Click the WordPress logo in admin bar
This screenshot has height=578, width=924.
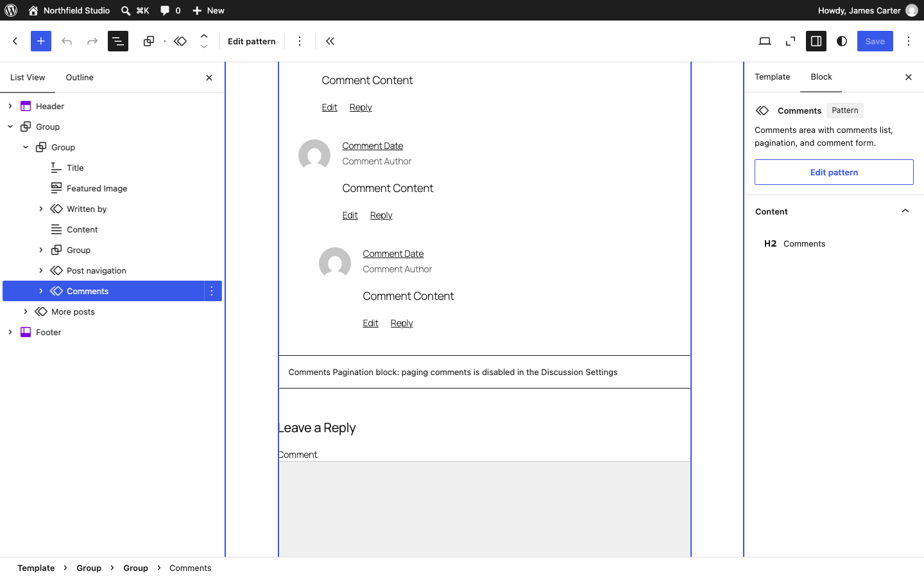pyautogui.click(x=11, y=10)
